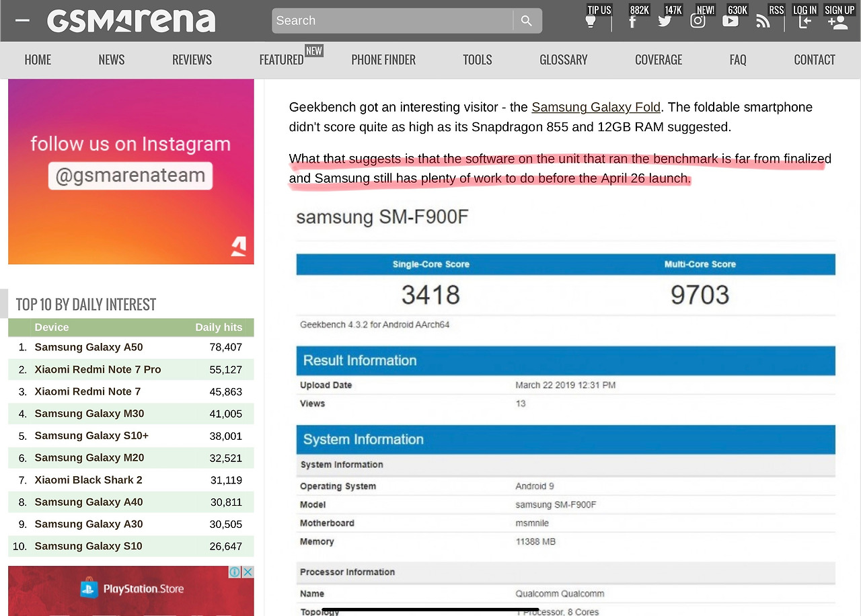861x616 pixels.
Task: Open Samsung Galaxy M20 listing
Action: click(89, 458)
